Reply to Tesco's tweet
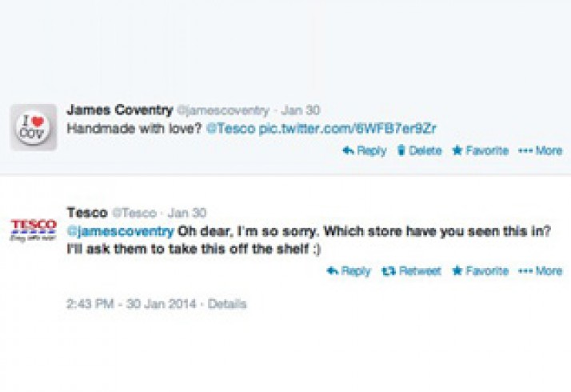Image resolution: width=571 pixels, height=392 pixels. (x=349, y=271)
